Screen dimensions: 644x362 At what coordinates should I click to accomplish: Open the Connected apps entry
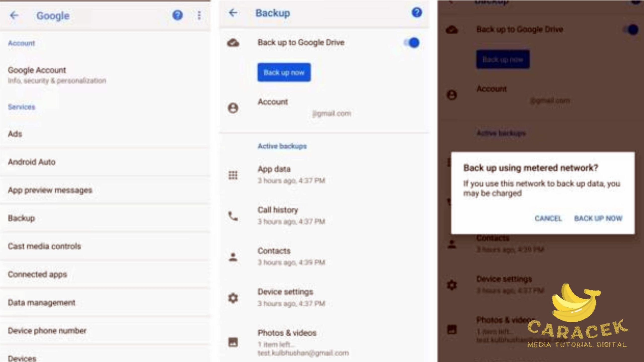[37, 274]
